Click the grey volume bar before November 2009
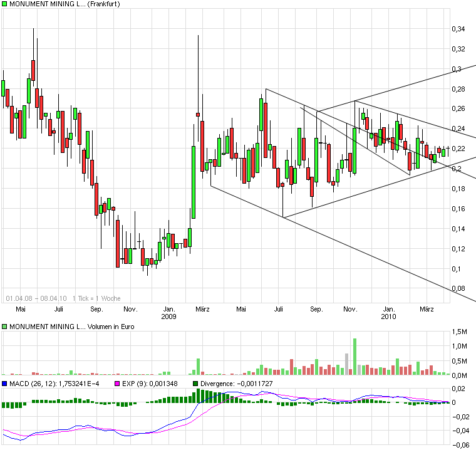Image resolution: width=476 pixels, height=450 pixels. pyautogui.click(x=347, y=364)
